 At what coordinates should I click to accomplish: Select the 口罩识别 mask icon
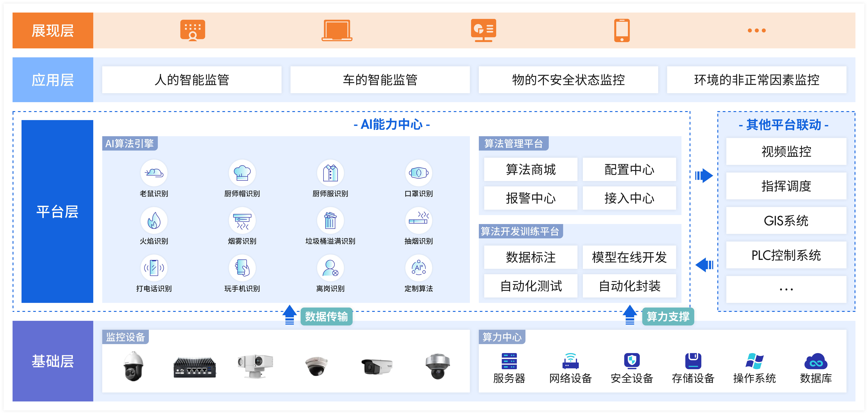[419, 173]
